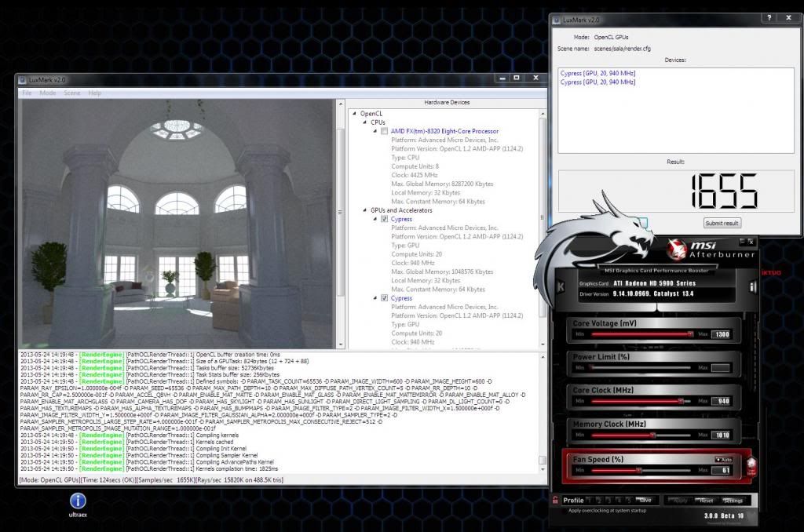Enable the AMD FX-8320 processor checkbox
Viewport: 804px width, 532px height.
click(384, 131)
